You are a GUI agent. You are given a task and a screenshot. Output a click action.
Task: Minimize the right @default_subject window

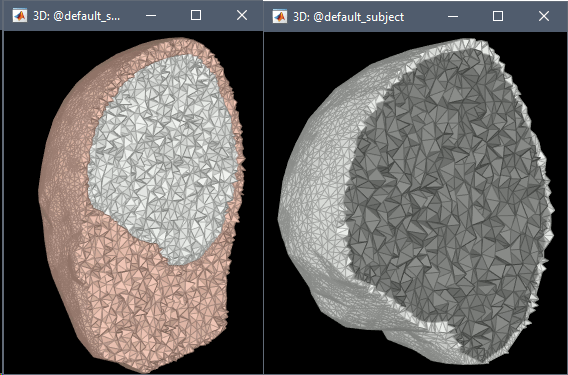(x=453, y=17)
